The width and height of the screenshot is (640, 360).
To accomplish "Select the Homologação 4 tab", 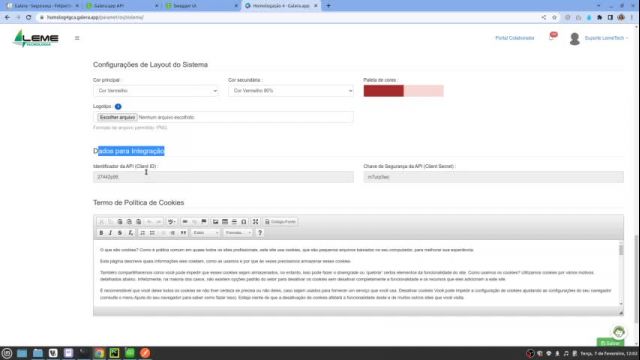I will point(281,6).
